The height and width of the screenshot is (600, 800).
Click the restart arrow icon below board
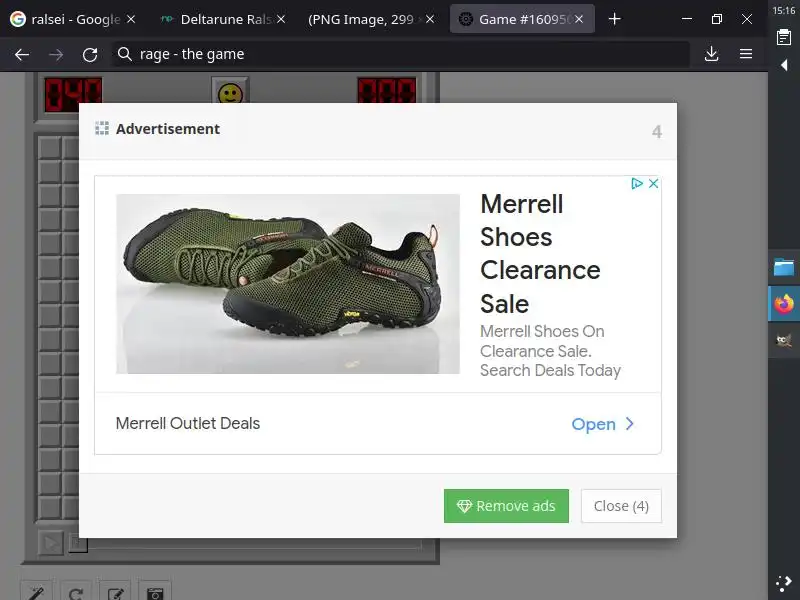coord(76,590)
